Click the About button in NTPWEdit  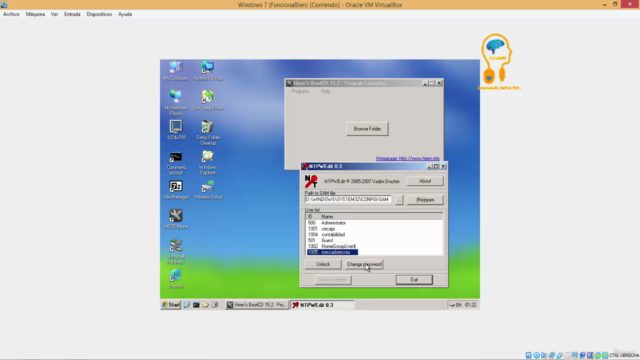pyautogui.click(x=425, y=181)
